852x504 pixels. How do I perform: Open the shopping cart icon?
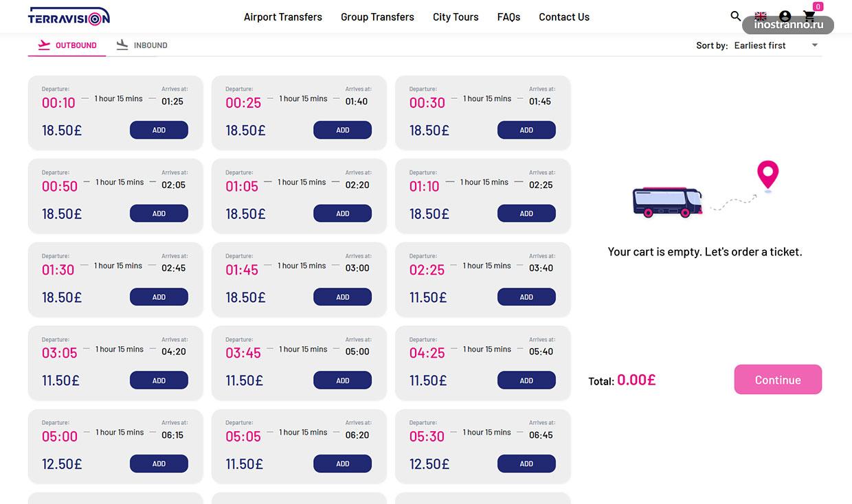pyautogui.click(x=809, y=16)
